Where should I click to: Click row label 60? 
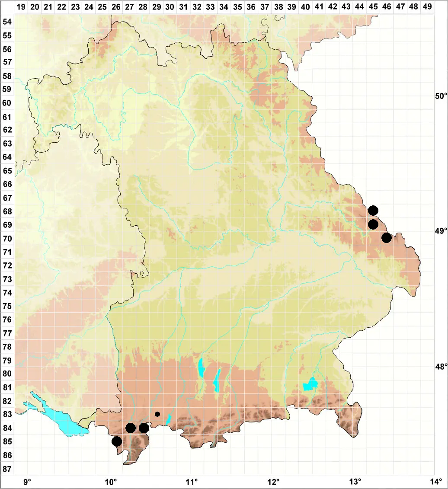coord(7,103)
